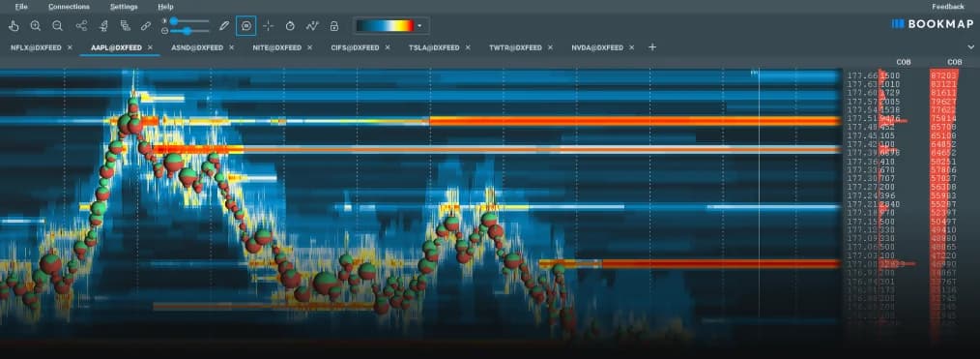Open the indicators line-chart icon
The image size is (980, 359).
coord(312,25)
